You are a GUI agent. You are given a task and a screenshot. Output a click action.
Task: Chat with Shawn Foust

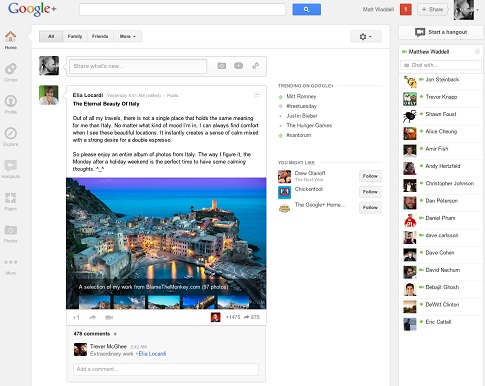pos(441,116)
